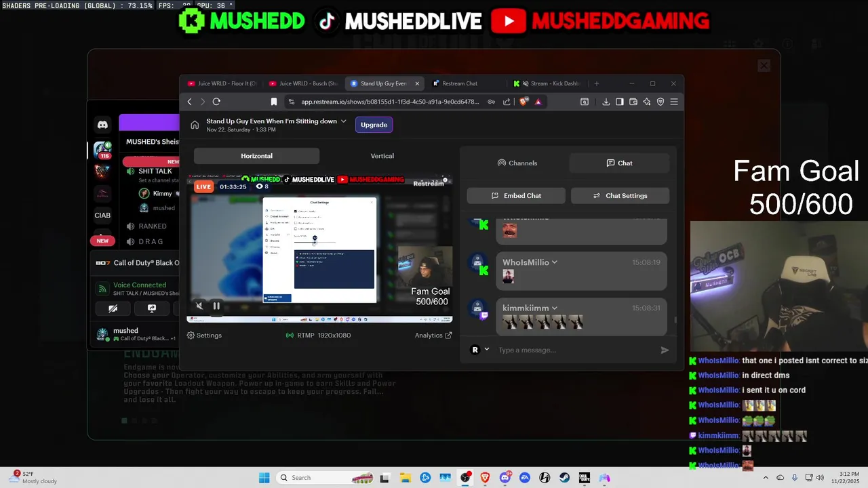
Task: Open OBS Studio from the taskbar
Action: pyautogui.click(x=465, y=478)
